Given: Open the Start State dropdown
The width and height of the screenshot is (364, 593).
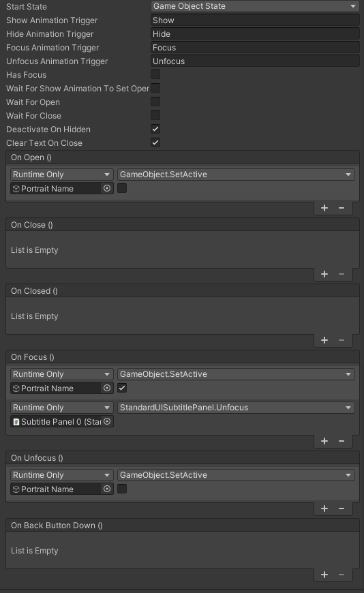Looking at the screenshot, I should point(255,6).
